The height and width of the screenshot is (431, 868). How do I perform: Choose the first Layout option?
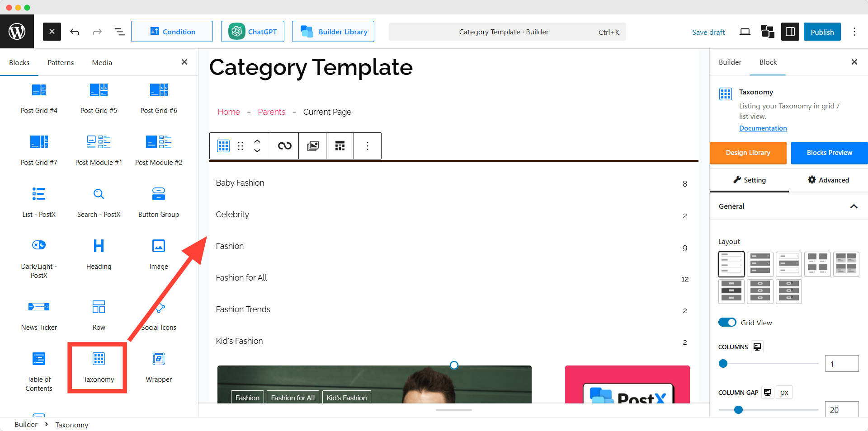click(x=731, y=264)
